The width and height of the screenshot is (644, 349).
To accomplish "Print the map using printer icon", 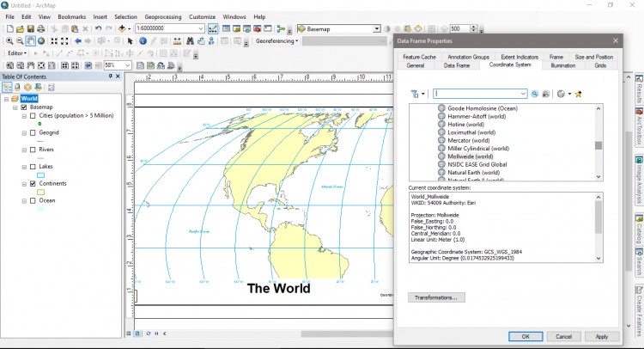I will pyautogui.click(x=40, y=28).
